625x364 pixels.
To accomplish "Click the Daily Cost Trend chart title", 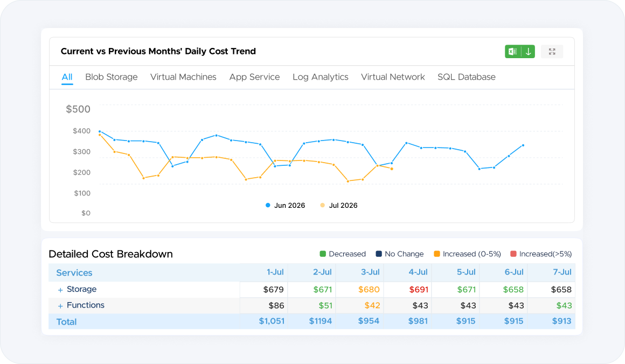I will [158, 51].
